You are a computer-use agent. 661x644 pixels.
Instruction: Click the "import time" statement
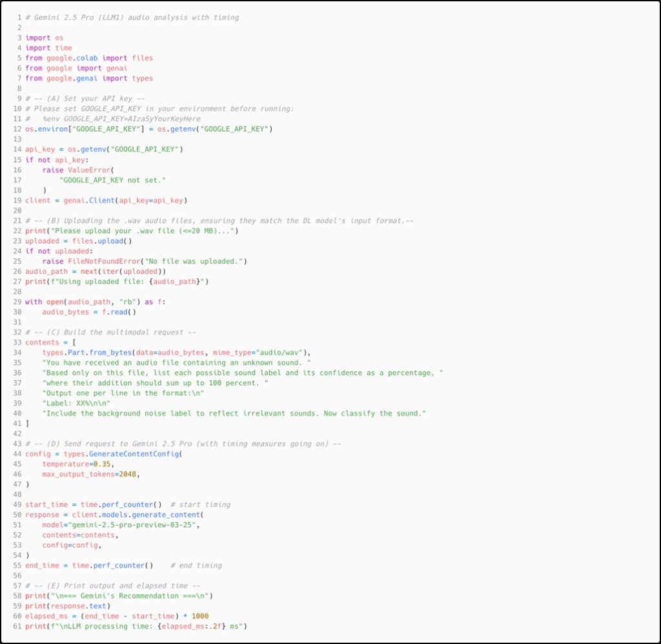[48, 48]
